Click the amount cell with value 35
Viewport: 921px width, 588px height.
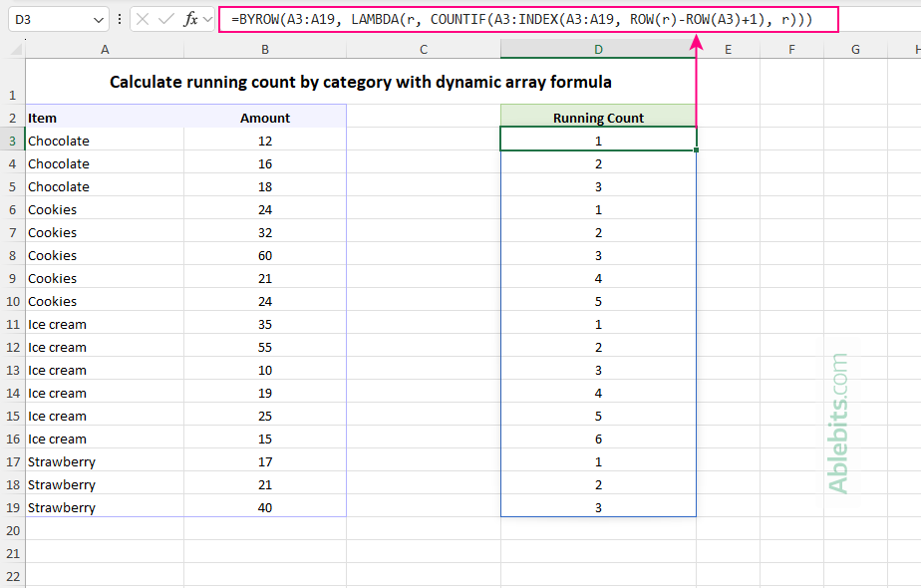pyautogui.click(x=265, y=324)
